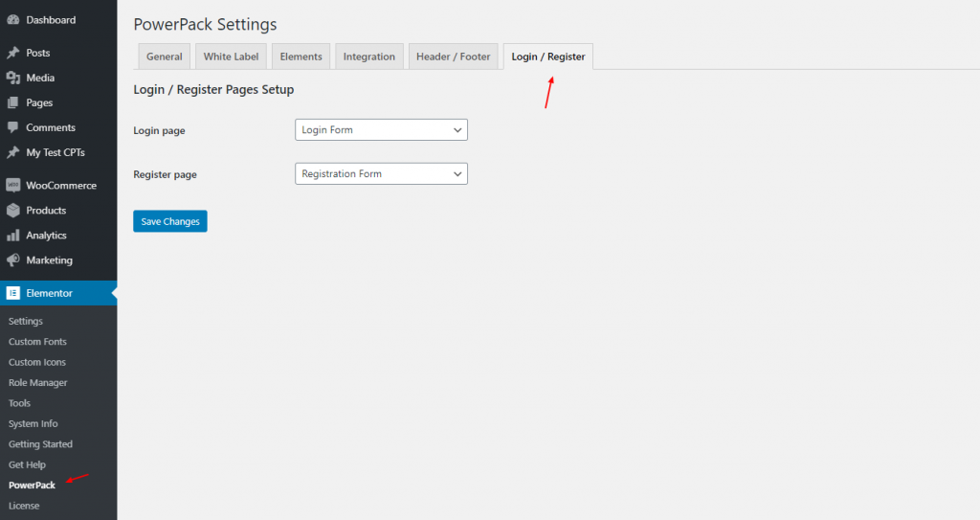Viewport: 980px width, 520px height.
Task: Click the Save Changes button
Action: coord(170,221)
